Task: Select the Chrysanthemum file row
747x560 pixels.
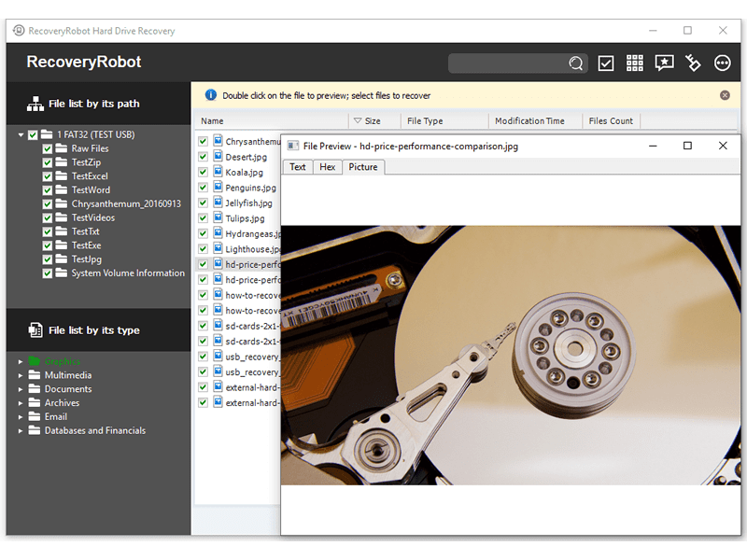Action: [238, 141]
